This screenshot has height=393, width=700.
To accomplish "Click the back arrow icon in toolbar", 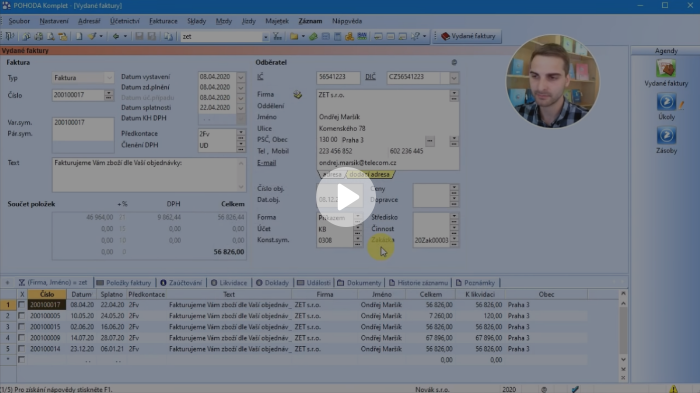I will click(x=116, y=36).
